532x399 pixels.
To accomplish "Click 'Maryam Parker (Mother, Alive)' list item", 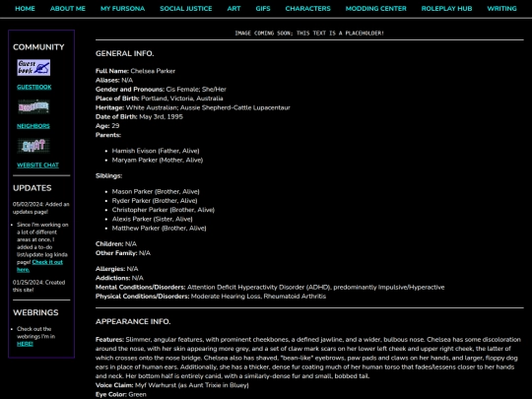I will click(x=158, y=160).
